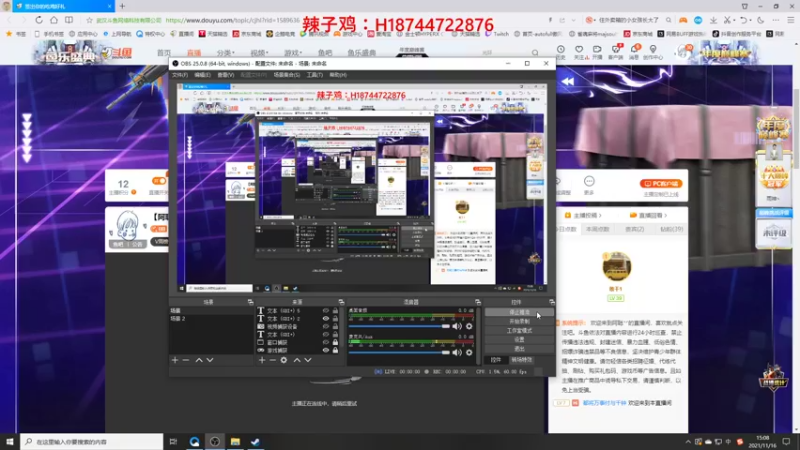The width and height of the screenshot is (800, 450).
Task: Adjust the mic/Aux volume slider
Action: (x=399, y=352)
